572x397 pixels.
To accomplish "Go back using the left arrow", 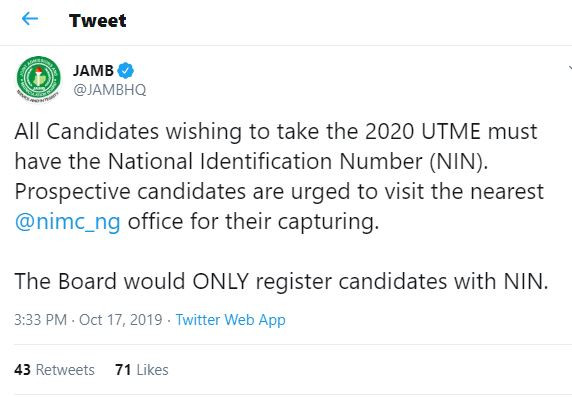I will (x=30, y=19).
